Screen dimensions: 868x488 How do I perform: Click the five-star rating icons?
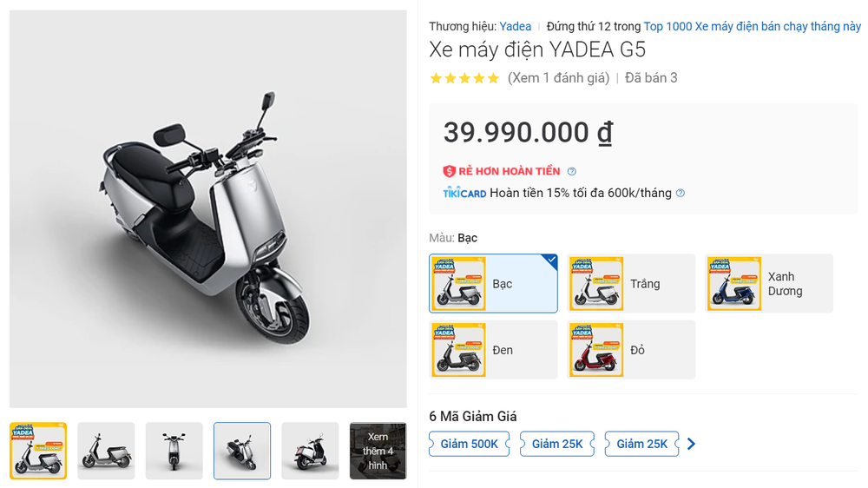(x=464, y=78)
